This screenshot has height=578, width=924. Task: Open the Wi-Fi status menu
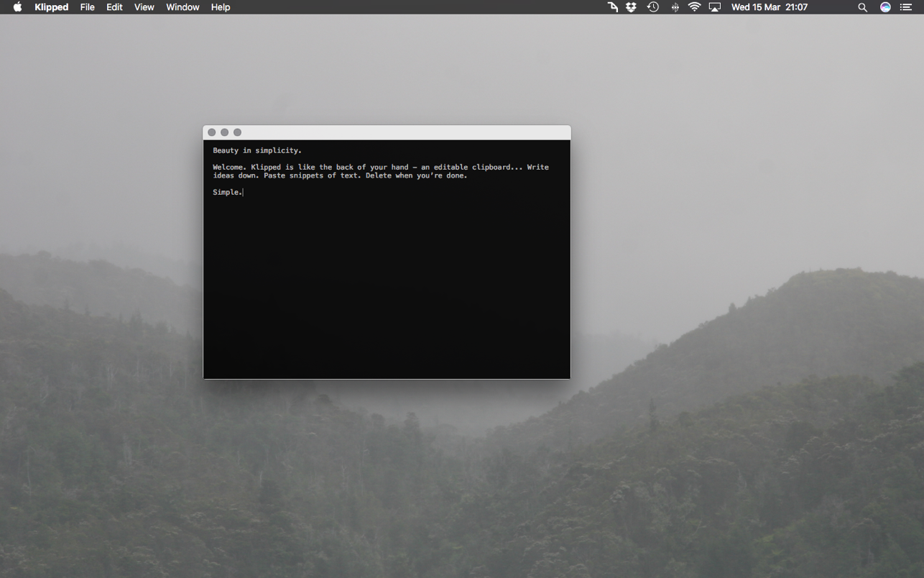pos(694,7)
